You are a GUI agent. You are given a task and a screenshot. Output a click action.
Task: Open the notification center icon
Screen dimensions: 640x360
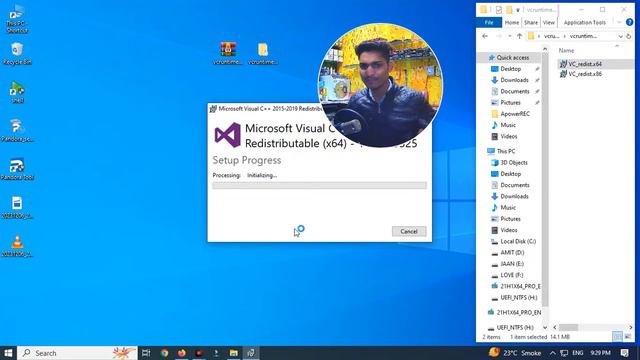(x=624, y=353)
